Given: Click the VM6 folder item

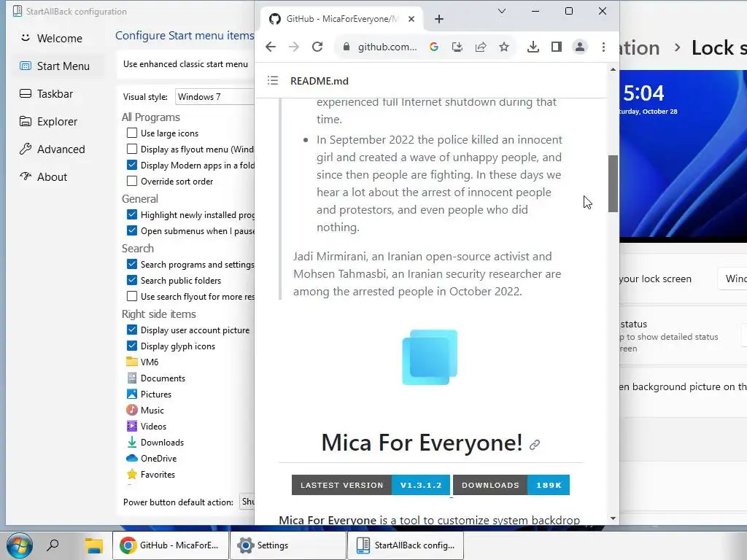Looking at the screenshot, I should 142,362.
